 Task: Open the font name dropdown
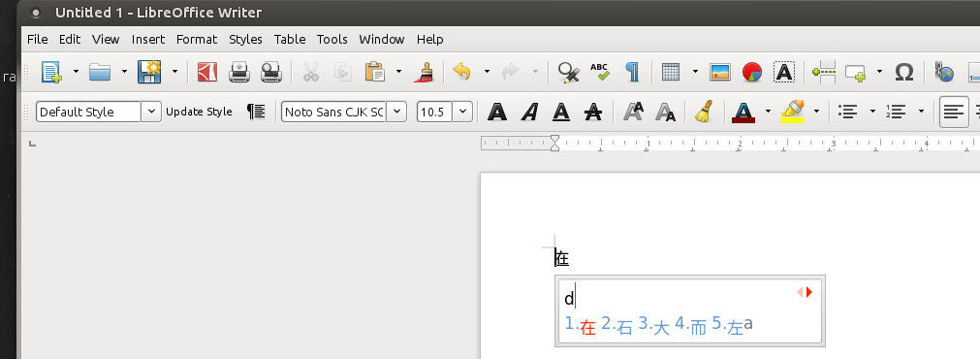tap(396, 112)
